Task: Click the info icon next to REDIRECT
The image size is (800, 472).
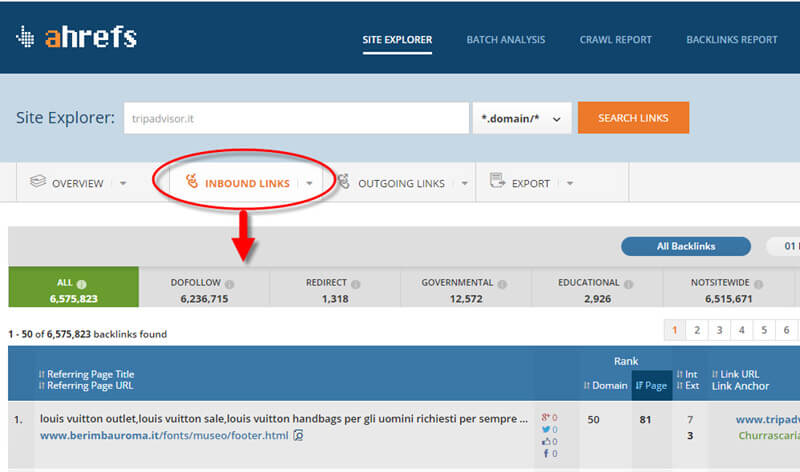Action: pyautogui.click(x=356, y=284)
